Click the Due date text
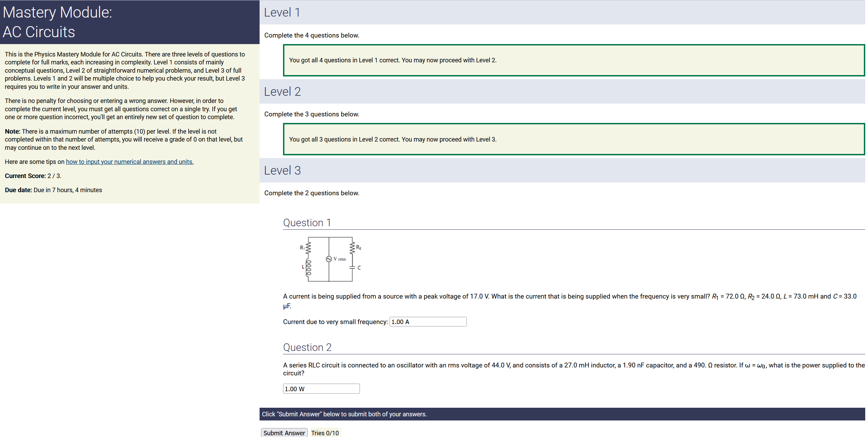This screenshot has height=437, width=868. 53,190
